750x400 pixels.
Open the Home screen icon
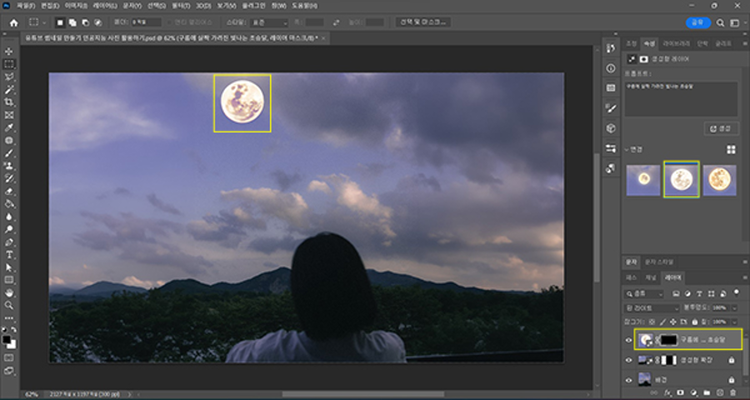(x=14, y=22)
